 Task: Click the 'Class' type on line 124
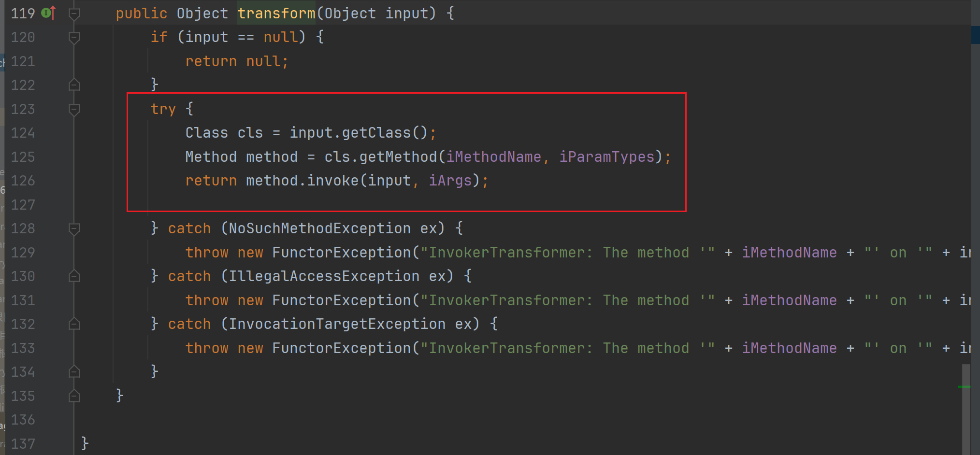(x=207, y=133)
